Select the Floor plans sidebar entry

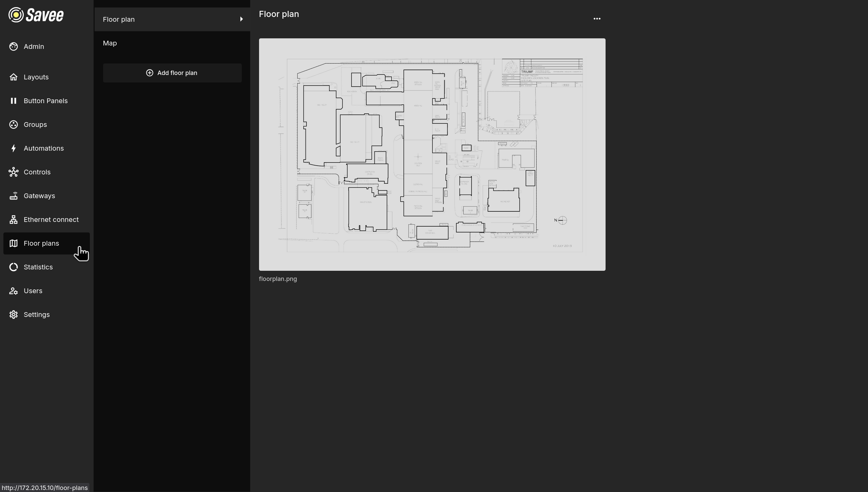pos(41,243)
